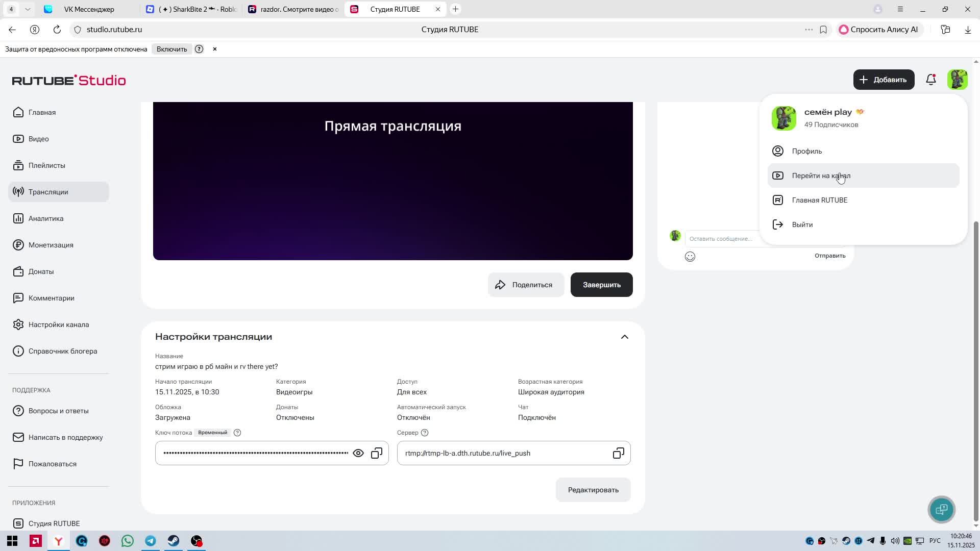
Task: Copy the RTMP server URL
Action: (x=618, y=453)
